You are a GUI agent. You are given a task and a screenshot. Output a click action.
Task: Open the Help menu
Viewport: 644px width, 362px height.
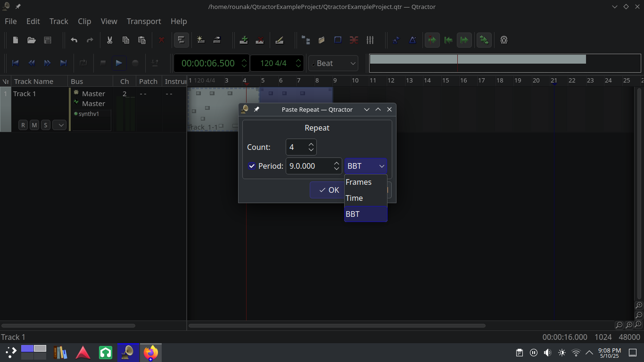179,21
